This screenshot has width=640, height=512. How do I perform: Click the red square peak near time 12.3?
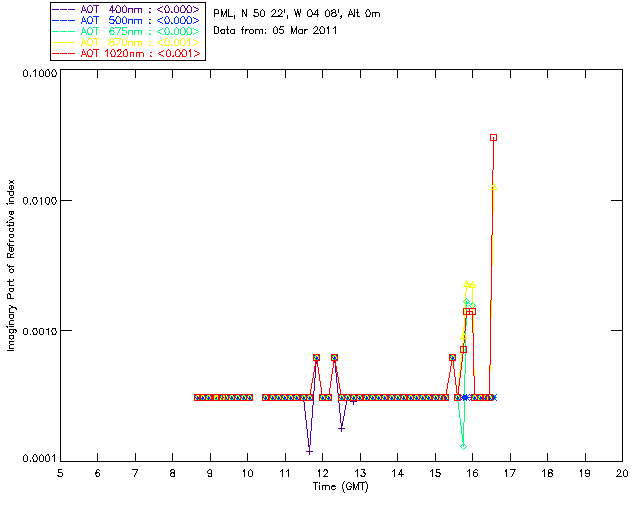(x=334, y=357)
